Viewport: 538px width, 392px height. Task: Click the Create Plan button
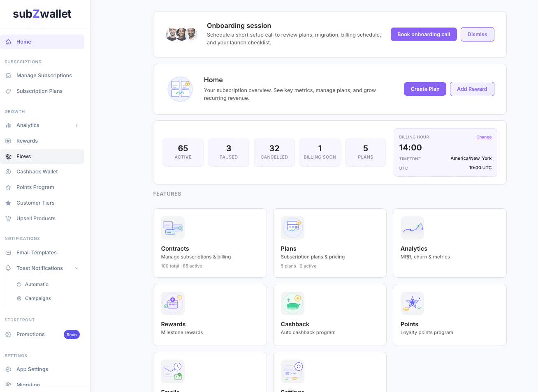coord(425,89)
